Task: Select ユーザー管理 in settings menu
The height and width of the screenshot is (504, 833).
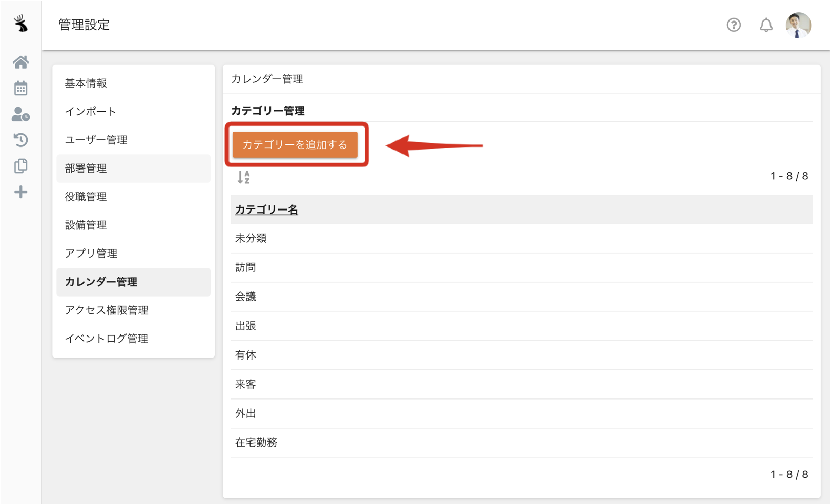Action: 96,140
